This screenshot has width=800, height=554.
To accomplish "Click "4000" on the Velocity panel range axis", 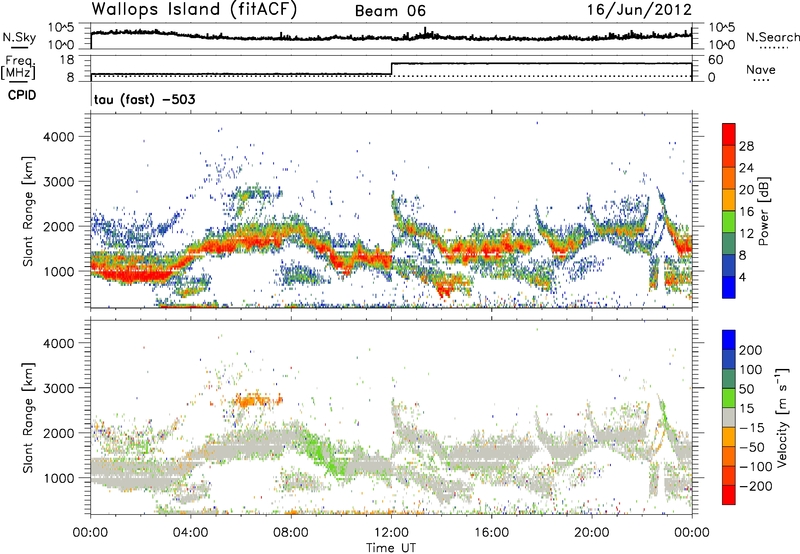I will click(59, 343).
